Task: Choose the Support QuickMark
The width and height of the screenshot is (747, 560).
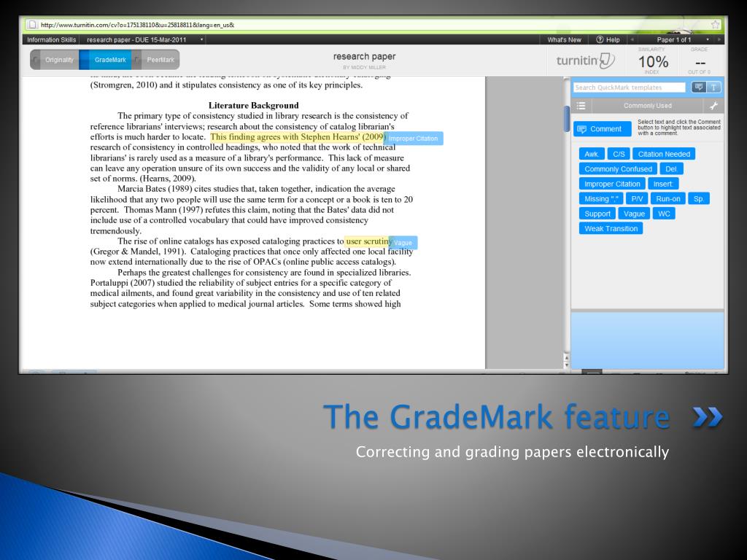Action: click(597, 214)
